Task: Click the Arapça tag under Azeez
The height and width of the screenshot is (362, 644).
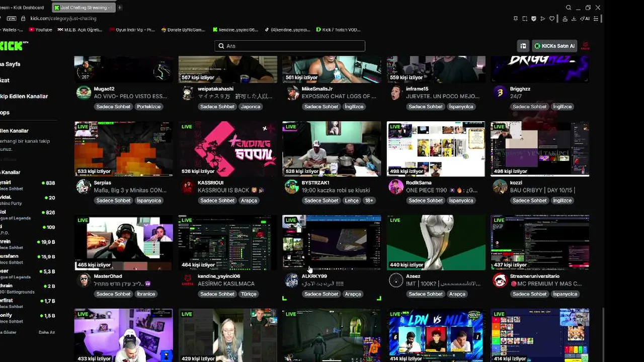Action: tap(457, 294)
